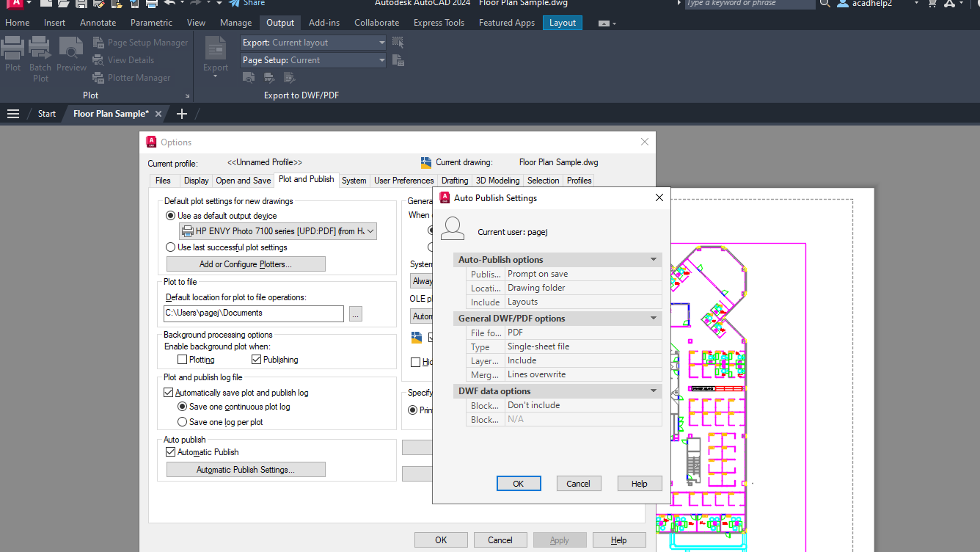Switch to the System tab in Options

(x=354, y=180)
